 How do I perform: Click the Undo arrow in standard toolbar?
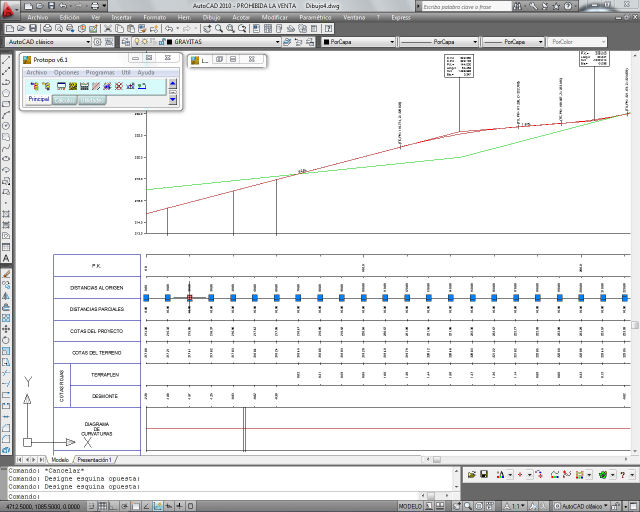(169, 29)
